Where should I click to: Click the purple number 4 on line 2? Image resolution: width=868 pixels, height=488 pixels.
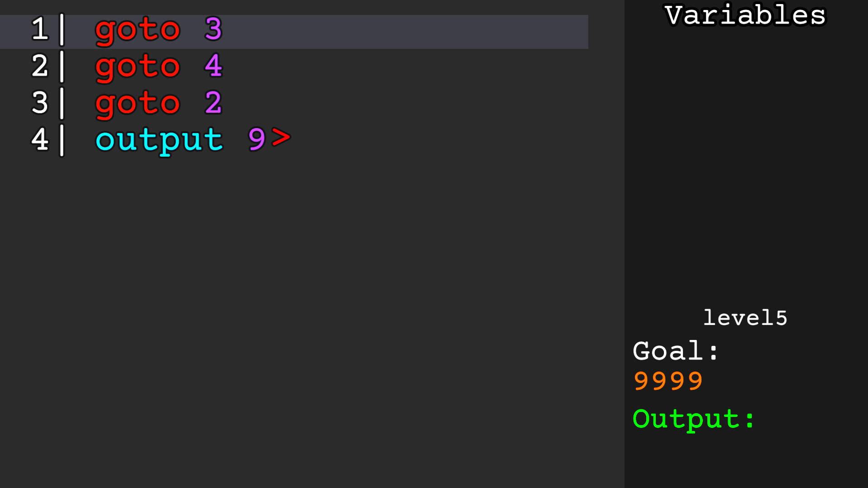213,66
